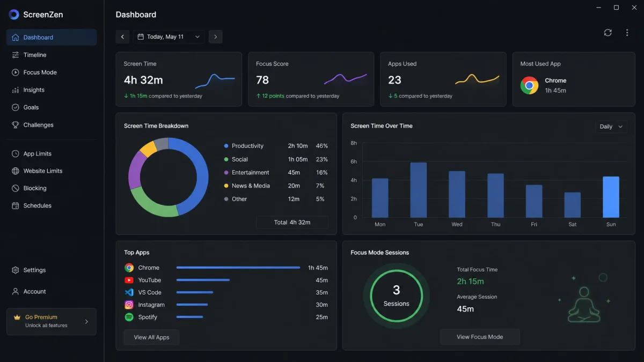Screen dimensions: 644x362
Task: Click the Blocking prohibited icon
Action: tap(15, 188)
